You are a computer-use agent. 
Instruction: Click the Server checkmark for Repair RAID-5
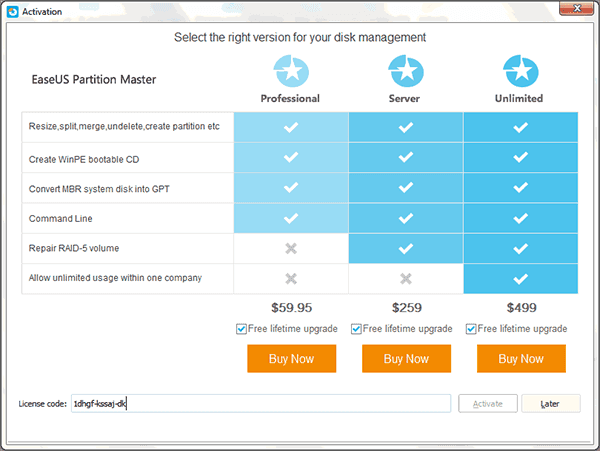[405, 248]
